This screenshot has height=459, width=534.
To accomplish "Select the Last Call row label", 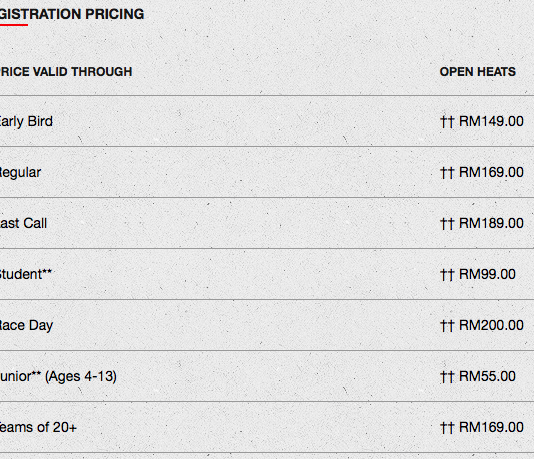I will (x=23, y=223).
